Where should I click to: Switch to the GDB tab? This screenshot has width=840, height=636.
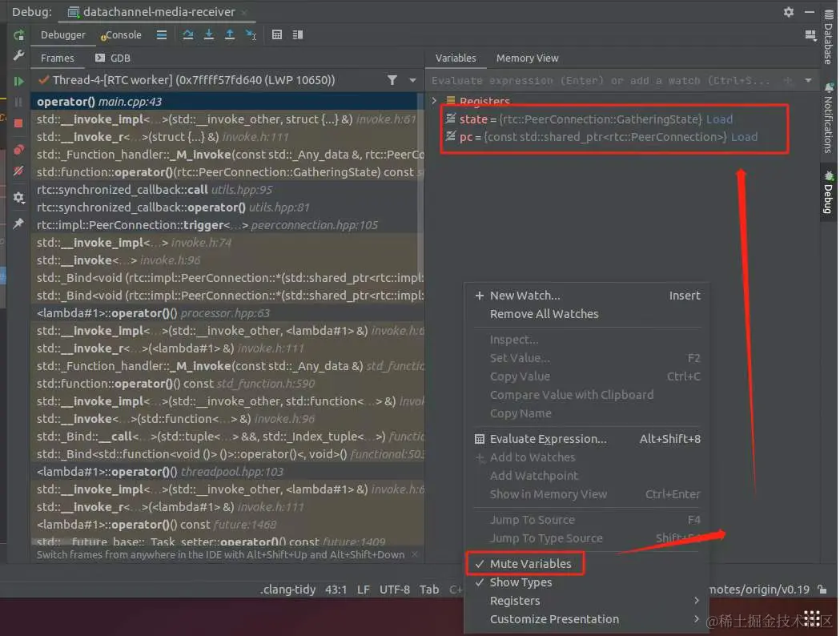113,58
